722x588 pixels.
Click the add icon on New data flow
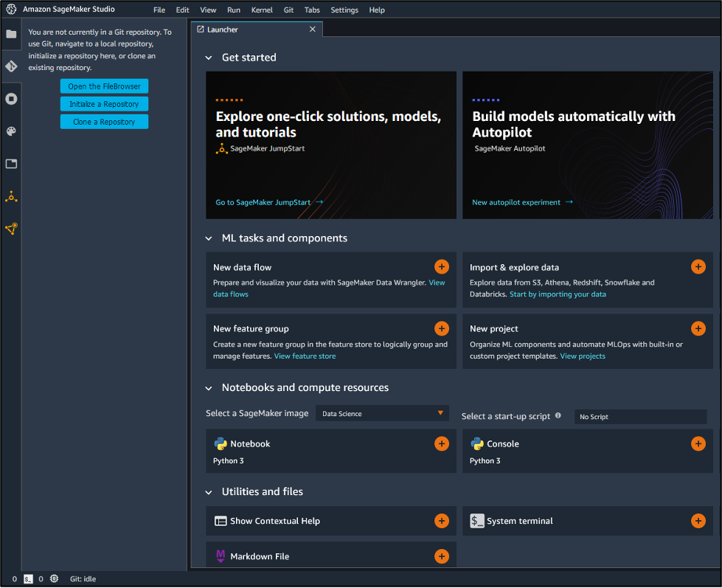pyautogui.click(x=441, y=266)
